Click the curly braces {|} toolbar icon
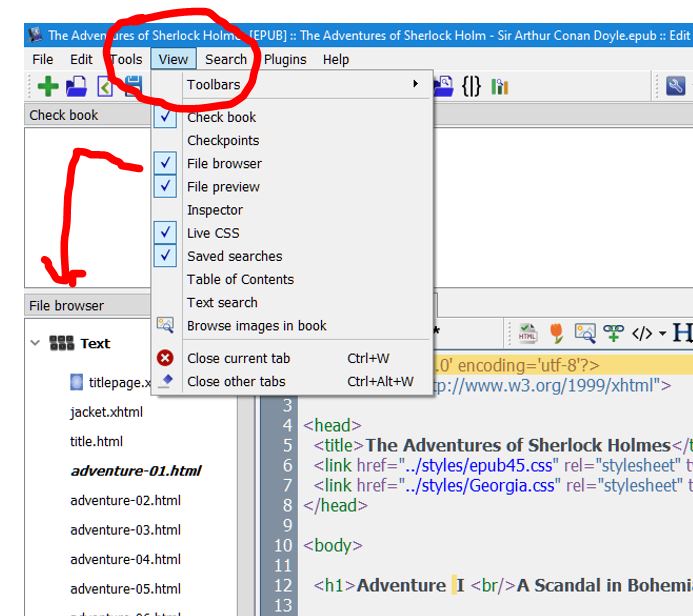This screenshot has width=693, height=616. coord(471,86)
